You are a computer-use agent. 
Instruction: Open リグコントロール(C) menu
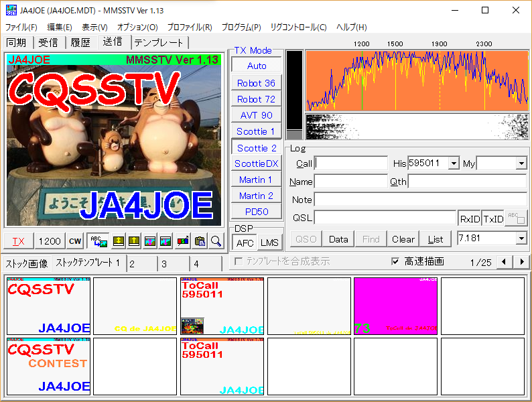pyautogui.click(x=299, y=27)
